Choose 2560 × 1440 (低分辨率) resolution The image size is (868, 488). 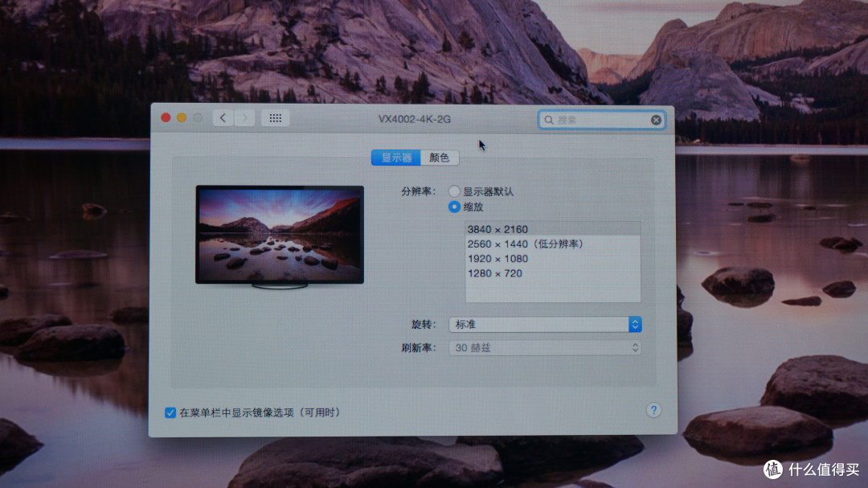point(552,244)
